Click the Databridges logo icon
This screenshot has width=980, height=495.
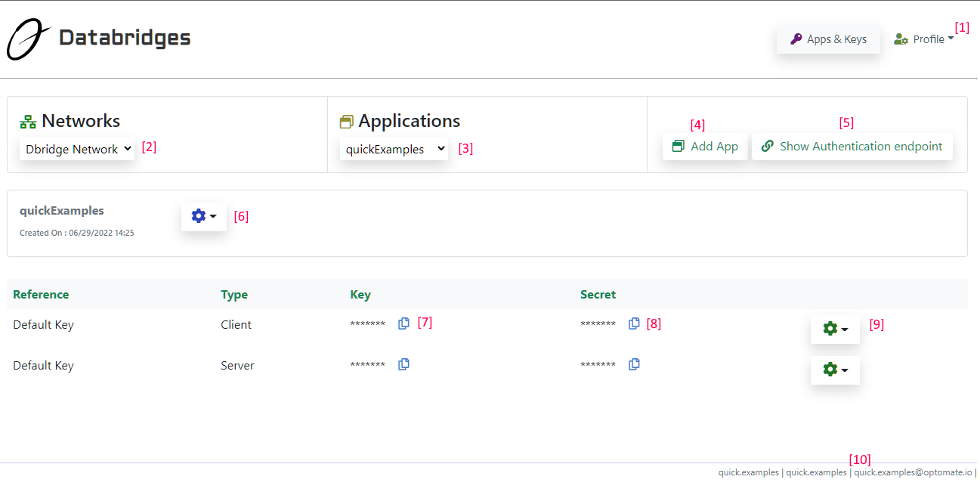pos(29,39)
